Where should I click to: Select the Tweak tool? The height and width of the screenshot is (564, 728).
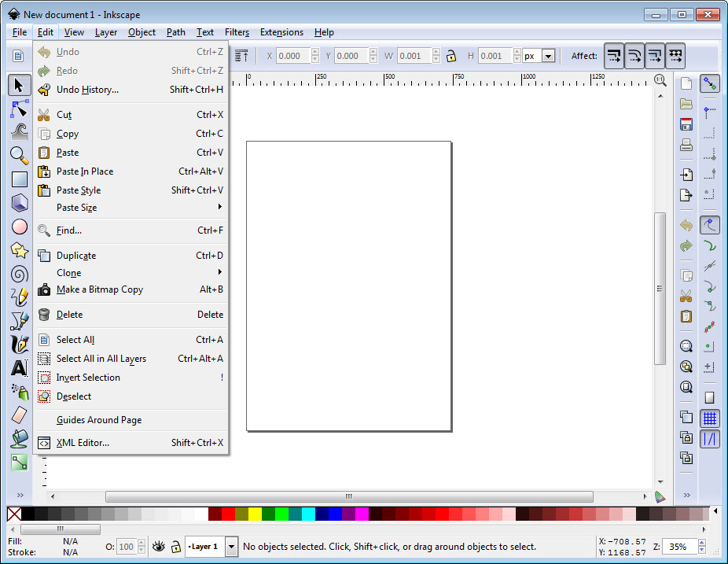[x=19, y=132]
